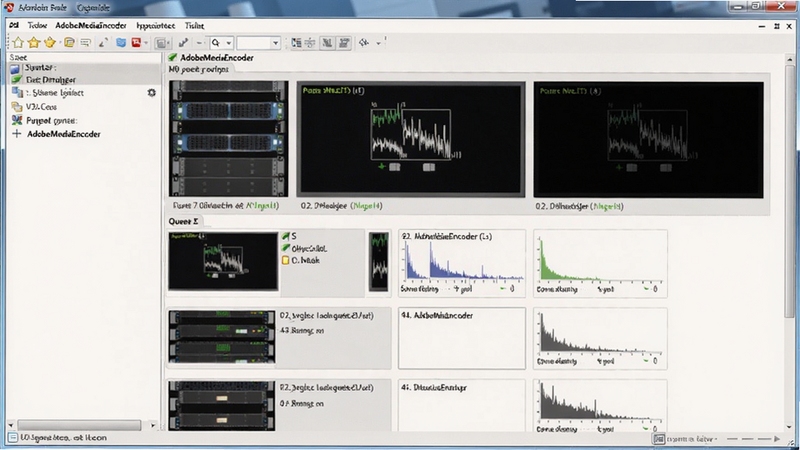
Task: Click the yellow star favorites icon
Action: pyautogui.click(x=34, y=43)
